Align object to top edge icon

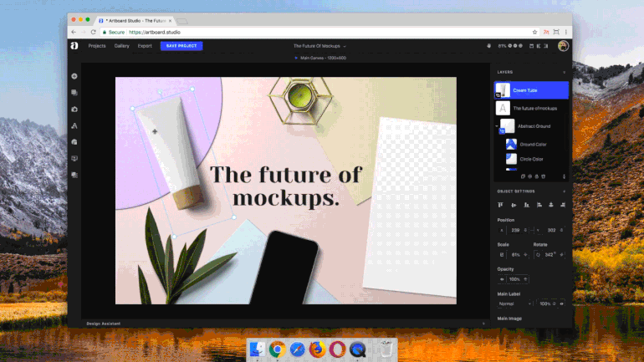[500, 205]
